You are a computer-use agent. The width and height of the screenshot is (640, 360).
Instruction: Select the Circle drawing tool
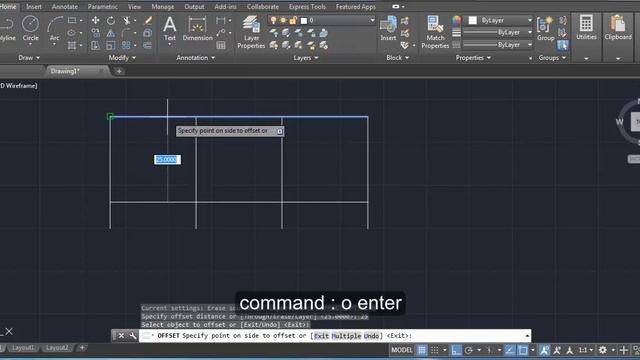point(30,29)
